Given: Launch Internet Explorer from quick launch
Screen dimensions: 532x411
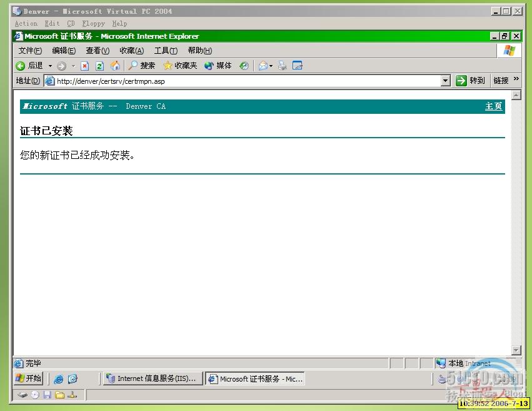Looking at the screenshot, I should tap(58, 378).
